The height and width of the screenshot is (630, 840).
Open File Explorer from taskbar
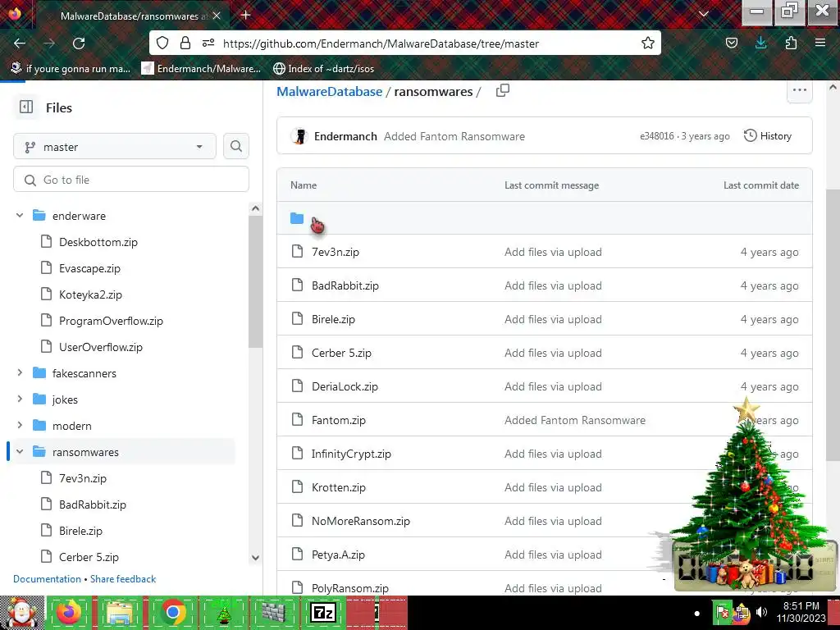pos(121,613)
